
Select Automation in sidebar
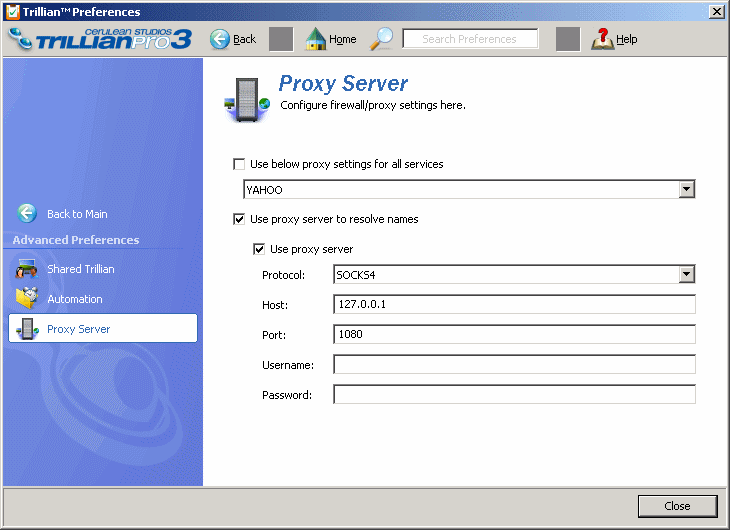coord(74,299)
